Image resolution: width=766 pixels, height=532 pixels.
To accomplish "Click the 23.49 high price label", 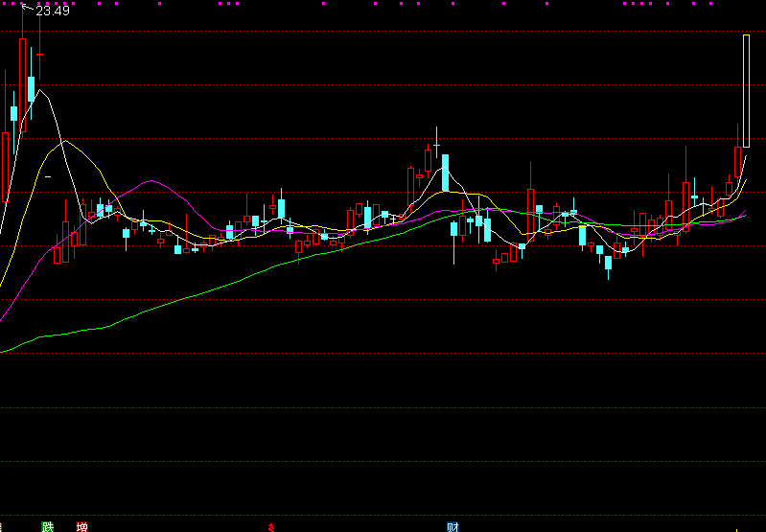I will [53, 11].
